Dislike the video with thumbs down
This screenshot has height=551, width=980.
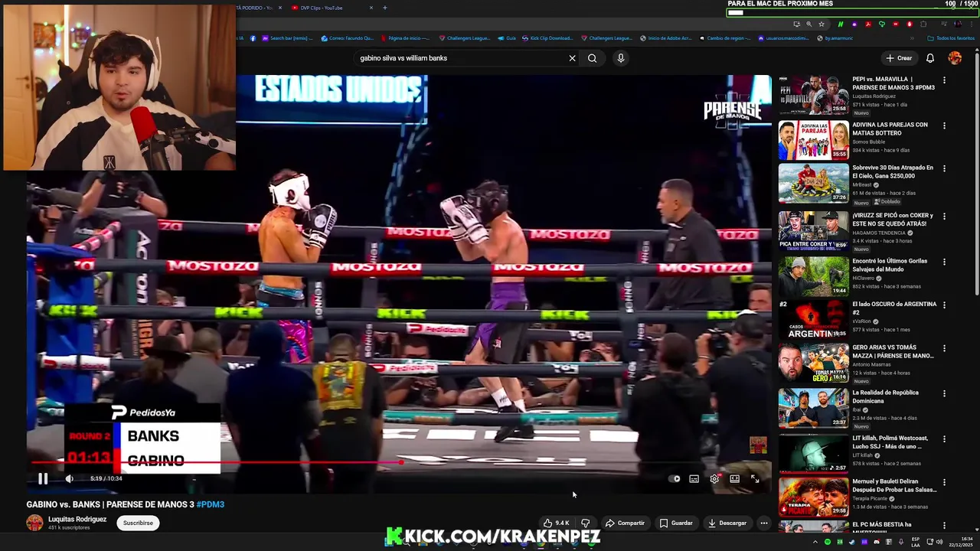pos(586,523)
